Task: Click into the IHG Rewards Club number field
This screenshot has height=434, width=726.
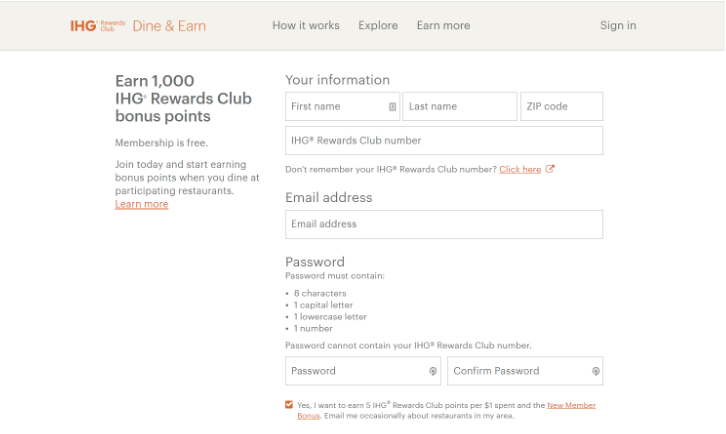Action: [444, 141]
